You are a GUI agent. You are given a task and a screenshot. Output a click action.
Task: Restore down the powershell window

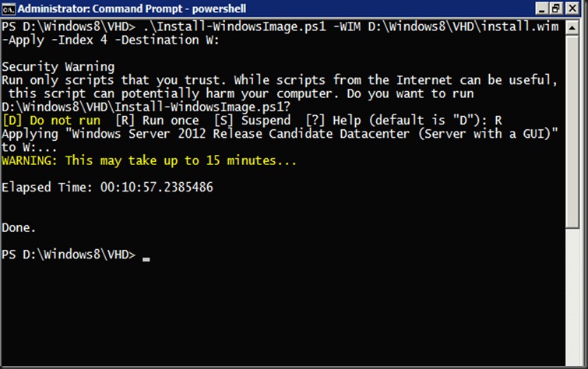[x=556, y=9]
